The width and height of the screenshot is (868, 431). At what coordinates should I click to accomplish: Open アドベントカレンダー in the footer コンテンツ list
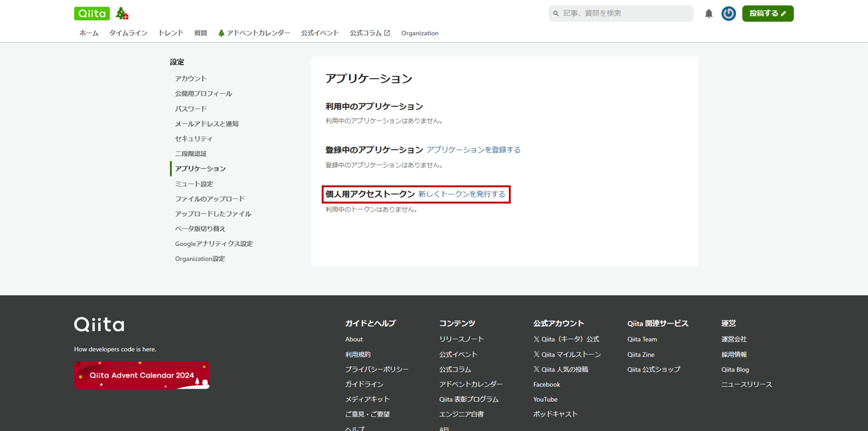coord(471,384)
